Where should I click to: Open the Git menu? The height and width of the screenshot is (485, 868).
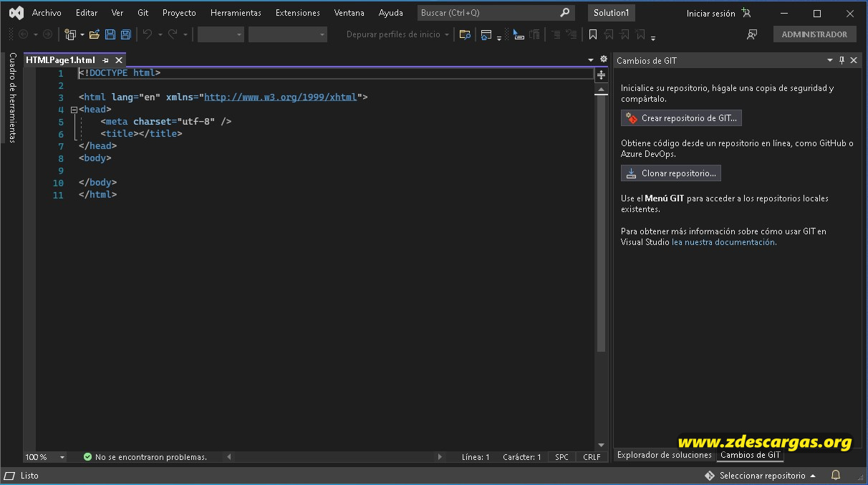point(143,13)
